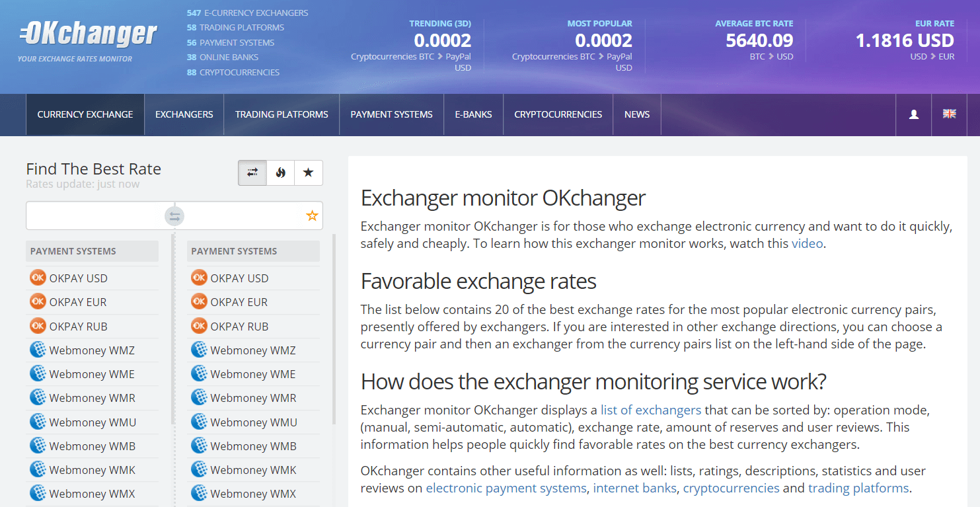This screenshot has height=507, width=980.
Task: Open the Currency Exchange menu tab
Action: click(x=85, y=114)
